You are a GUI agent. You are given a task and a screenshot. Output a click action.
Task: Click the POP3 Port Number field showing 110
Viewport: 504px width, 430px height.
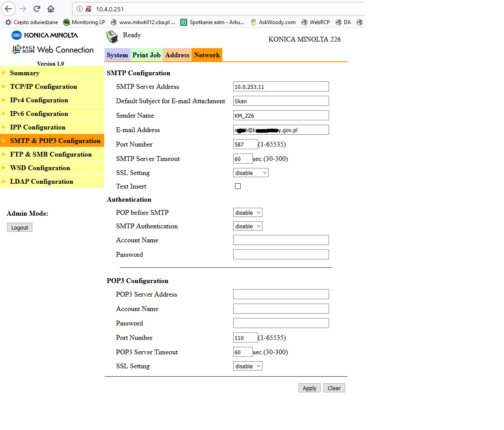coord(245,338)
